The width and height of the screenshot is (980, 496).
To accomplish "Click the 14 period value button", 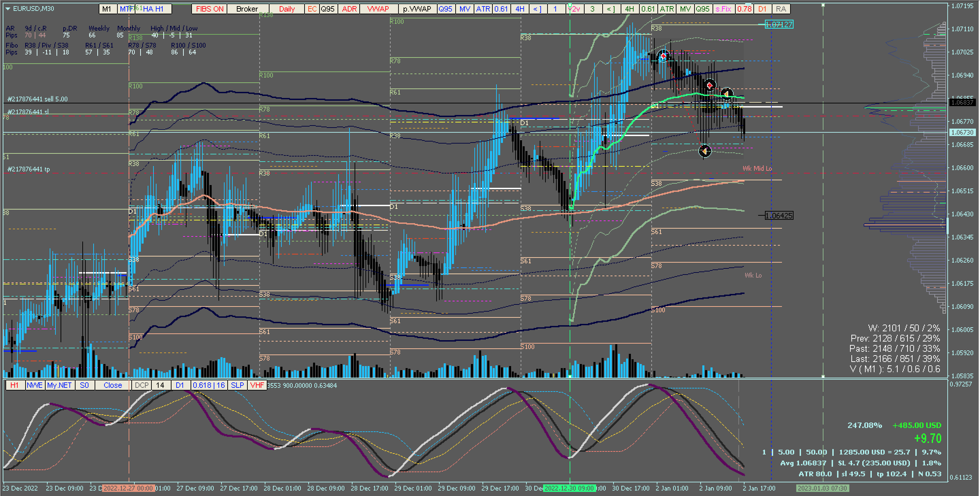I will 160,385.
